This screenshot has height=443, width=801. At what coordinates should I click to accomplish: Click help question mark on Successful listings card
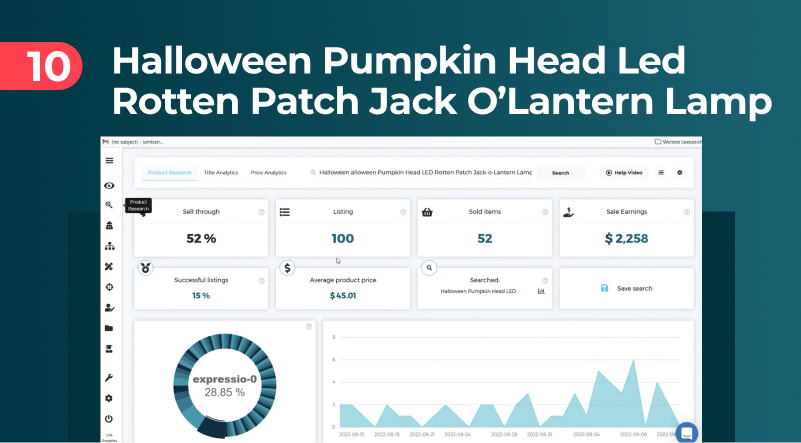coord(262,281)
